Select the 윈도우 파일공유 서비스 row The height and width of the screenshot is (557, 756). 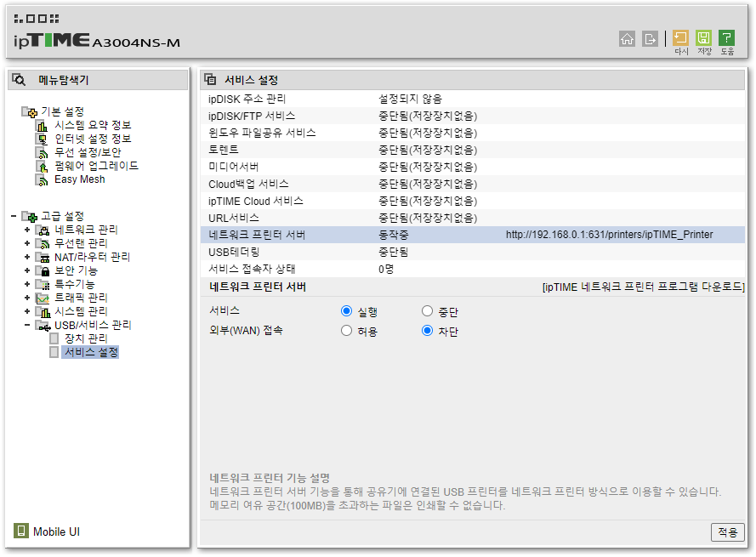click(473, 134)
